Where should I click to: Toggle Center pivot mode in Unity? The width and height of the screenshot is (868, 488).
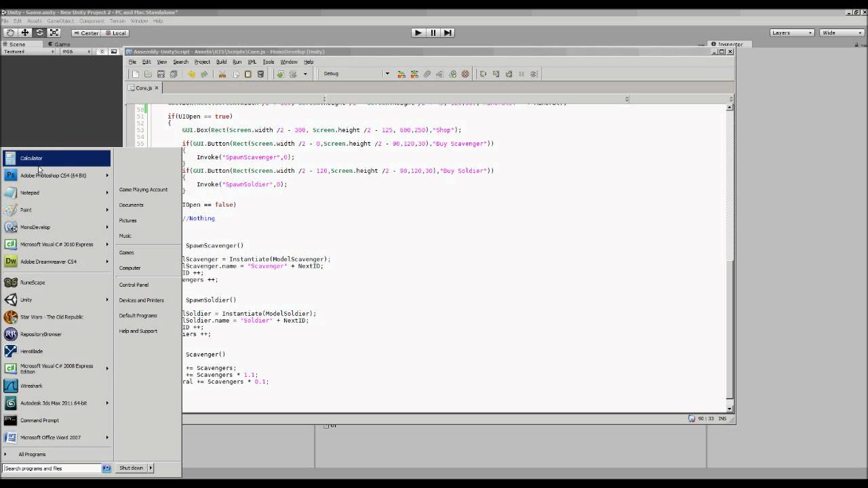[86, 33]
